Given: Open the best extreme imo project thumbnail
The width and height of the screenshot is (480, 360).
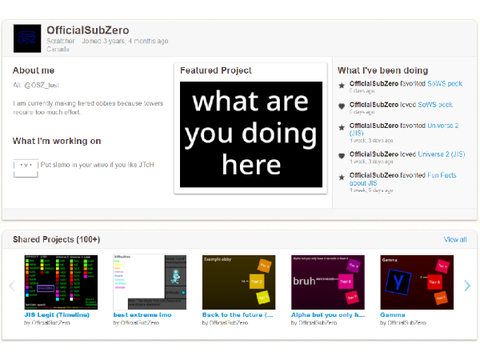Looking at the screenshot, I should [x=150, y=282].
